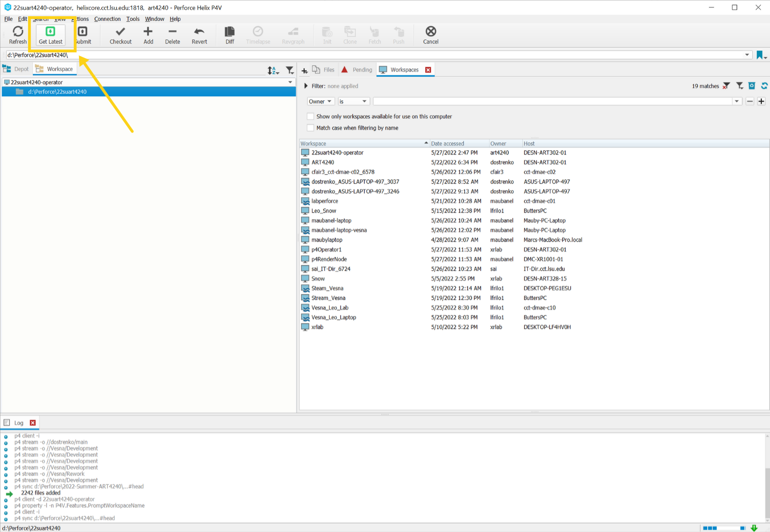Sort by the Host column header
This screenshot has height=532, width=770.
[x=645, y=143]
